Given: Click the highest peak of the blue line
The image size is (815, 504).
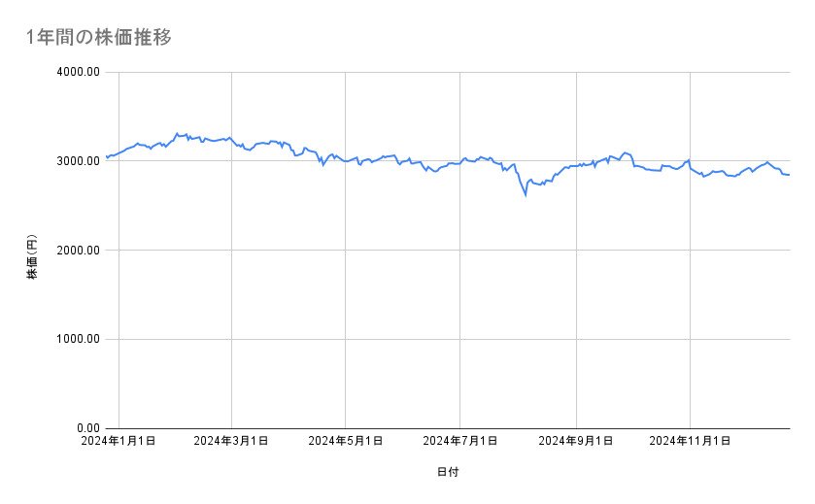Looking at the screenshot, I should (177, 133).
